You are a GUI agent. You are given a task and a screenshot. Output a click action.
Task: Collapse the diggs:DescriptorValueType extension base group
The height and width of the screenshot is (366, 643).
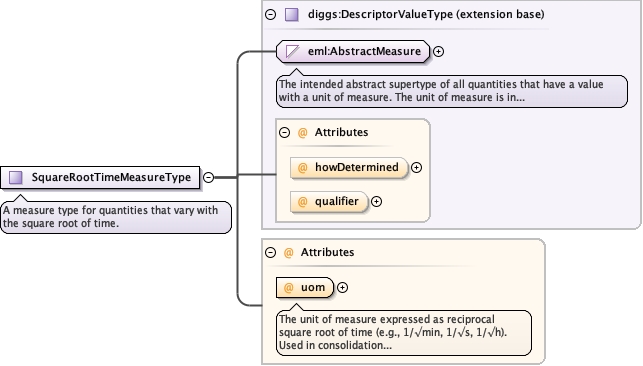270,15
